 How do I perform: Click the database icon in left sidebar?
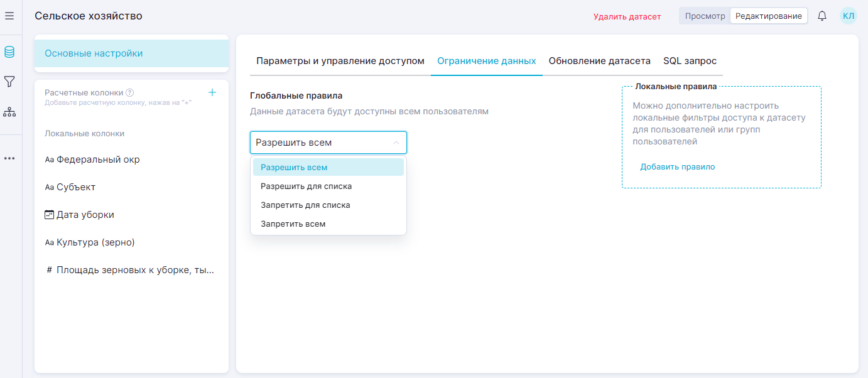point(9,52)
